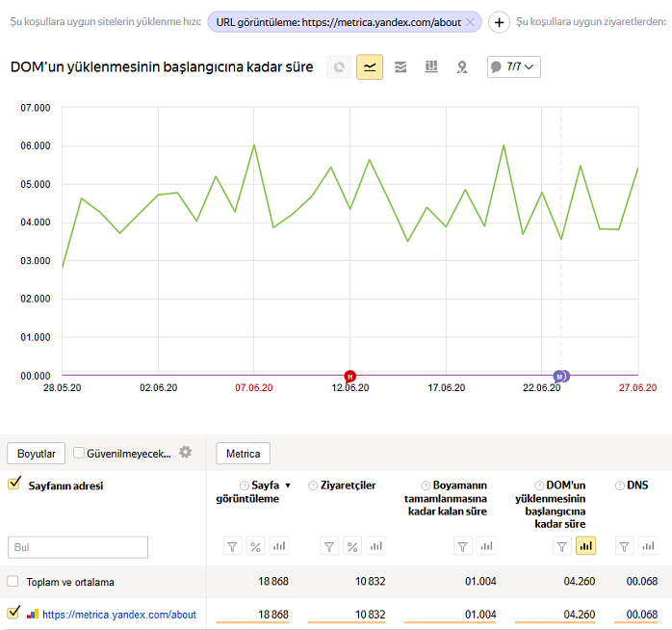
Task: Click the DNS column header
Action: [x=637, y=486]
